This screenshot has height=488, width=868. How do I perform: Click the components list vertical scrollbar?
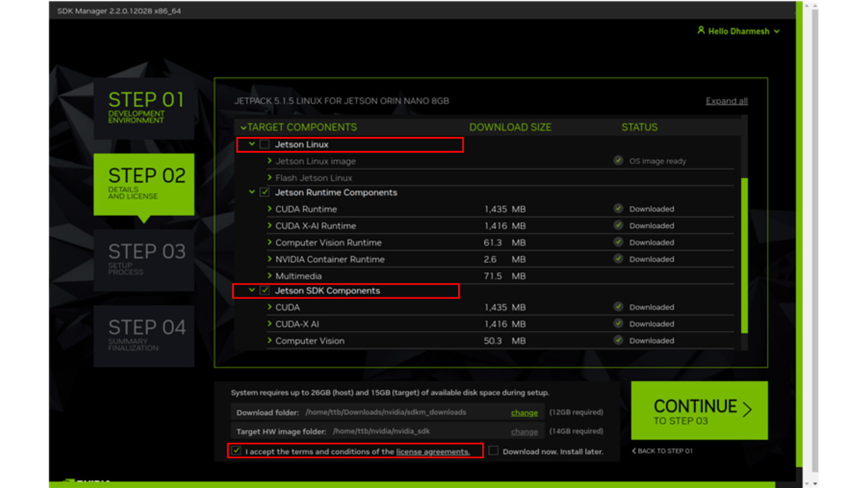744,255
